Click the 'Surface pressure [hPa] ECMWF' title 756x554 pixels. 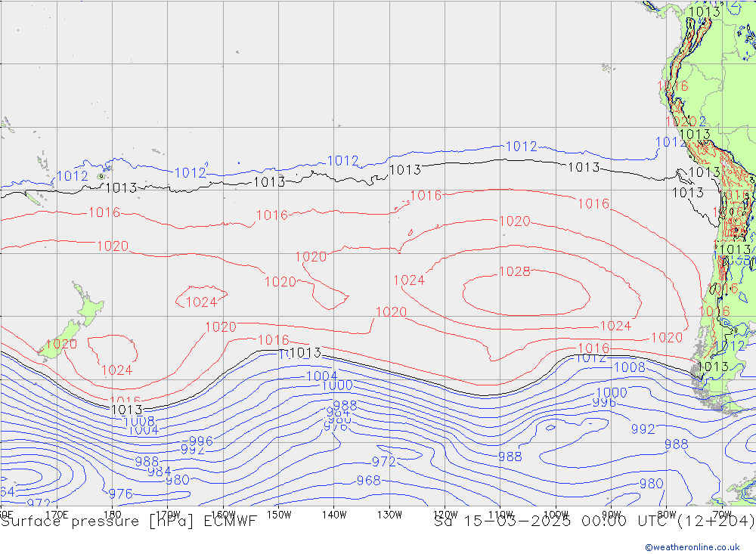click(x=129, y=522)
